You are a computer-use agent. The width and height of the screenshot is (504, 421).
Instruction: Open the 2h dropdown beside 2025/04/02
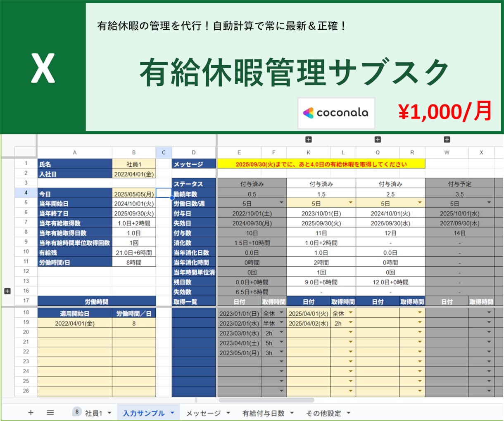(350, 323)
